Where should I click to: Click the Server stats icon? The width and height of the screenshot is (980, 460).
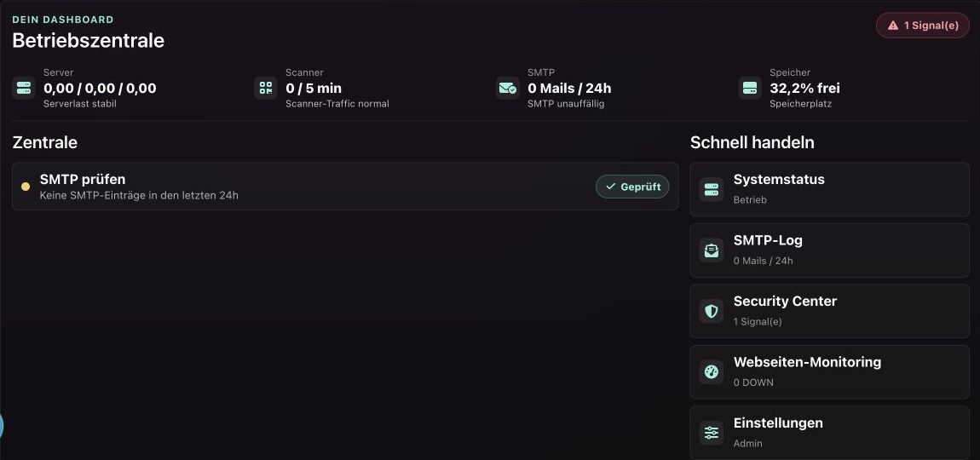(x=24, y=88)
